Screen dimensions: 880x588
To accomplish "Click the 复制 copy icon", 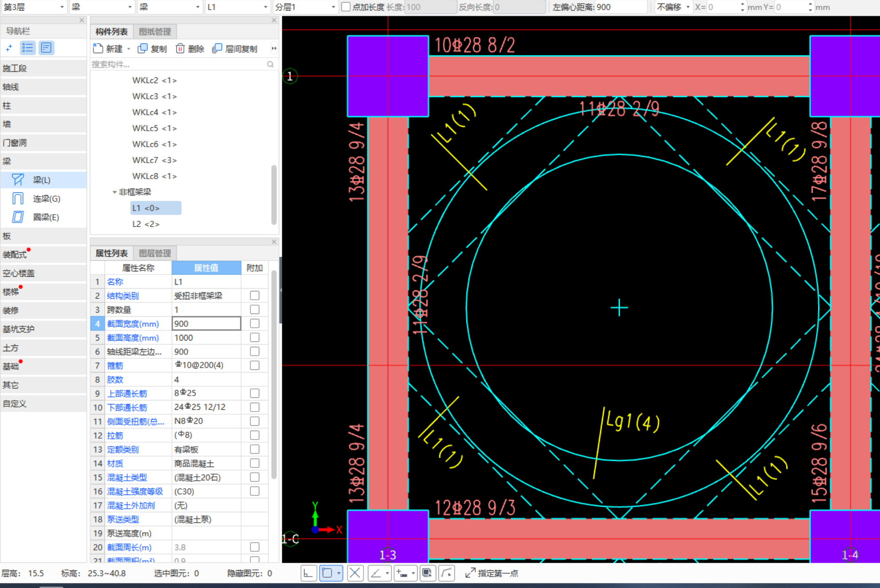I will [142, 48].
